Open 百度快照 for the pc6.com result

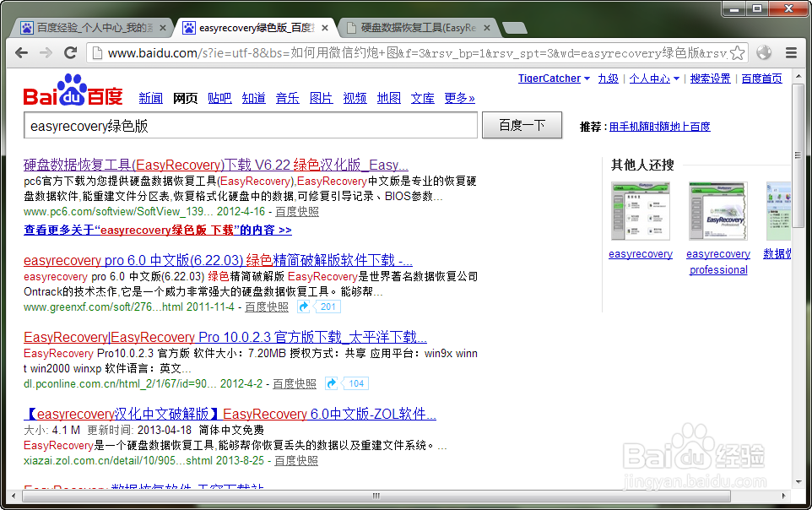[297, 211]
